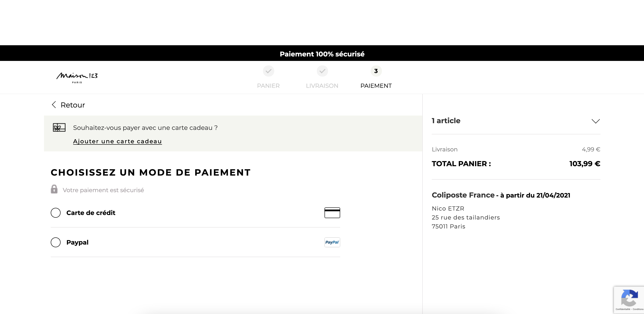Go back with the Retour arrow
Screen dimensions: 644x314
54,105
